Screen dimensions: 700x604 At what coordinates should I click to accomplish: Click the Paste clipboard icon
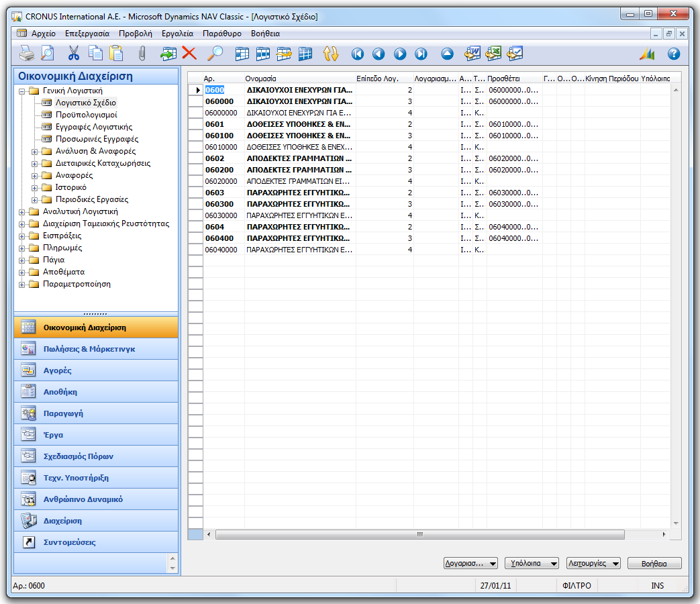click(x=117, y=54)
